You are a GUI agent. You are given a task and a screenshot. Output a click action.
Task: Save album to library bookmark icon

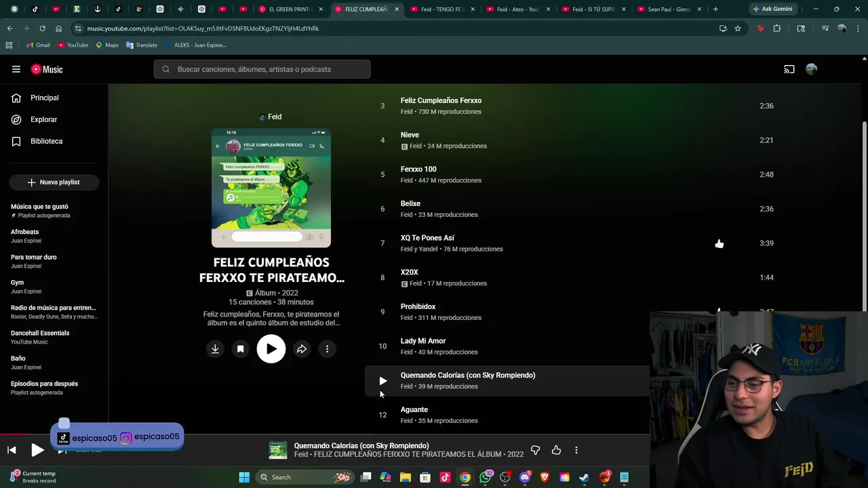[x=240, y=349]
